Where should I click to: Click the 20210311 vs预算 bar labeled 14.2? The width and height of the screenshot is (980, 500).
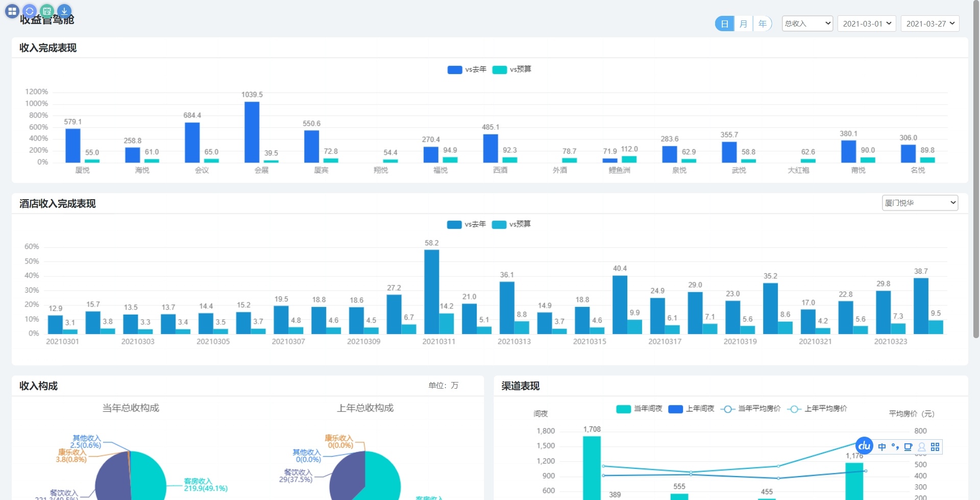tap(447, 324)
